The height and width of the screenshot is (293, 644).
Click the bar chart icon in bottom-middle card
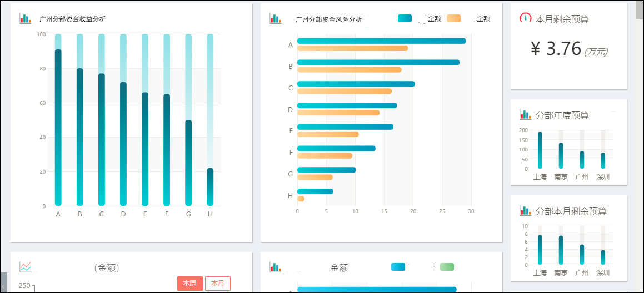click(275, 267)
